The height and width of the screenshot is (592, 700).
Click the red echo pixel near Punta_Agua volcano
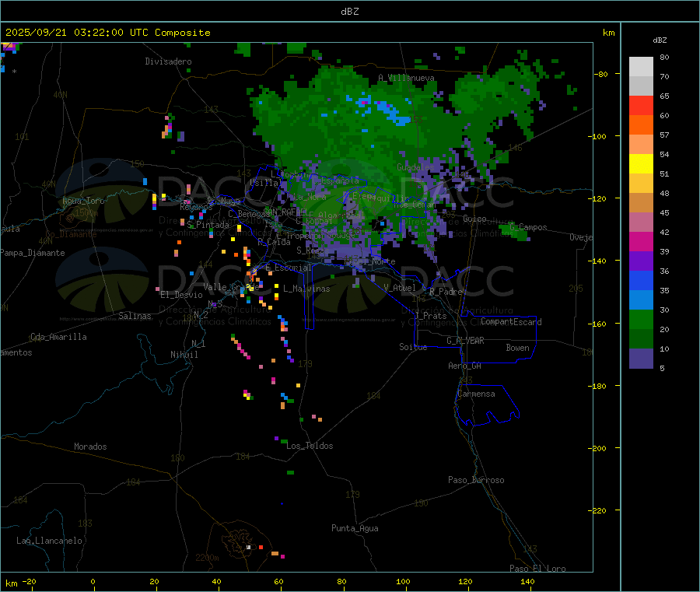(x=261, y=547)
